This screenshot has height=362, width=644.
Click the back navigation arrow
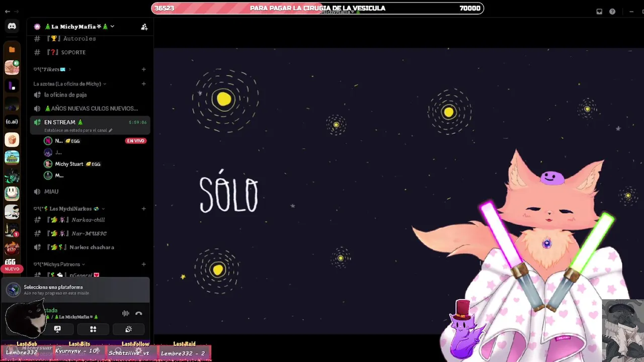coord(7,12)
